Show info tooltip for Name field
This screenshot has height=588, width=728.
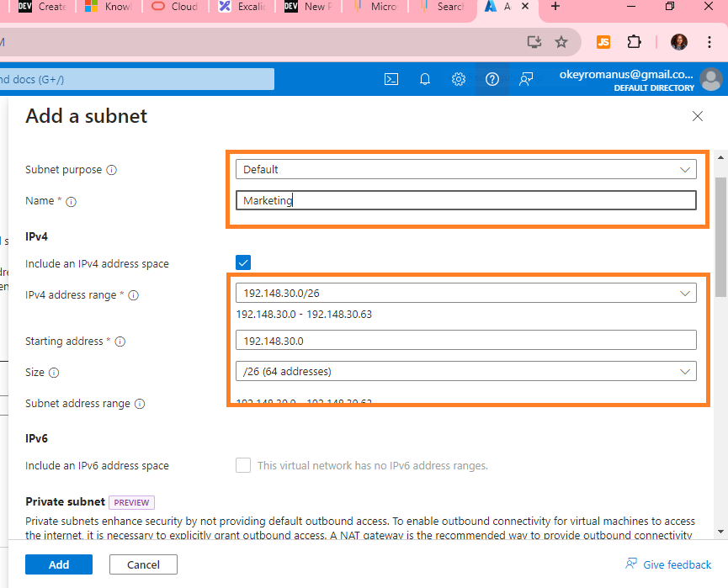(x=71, y=201)
